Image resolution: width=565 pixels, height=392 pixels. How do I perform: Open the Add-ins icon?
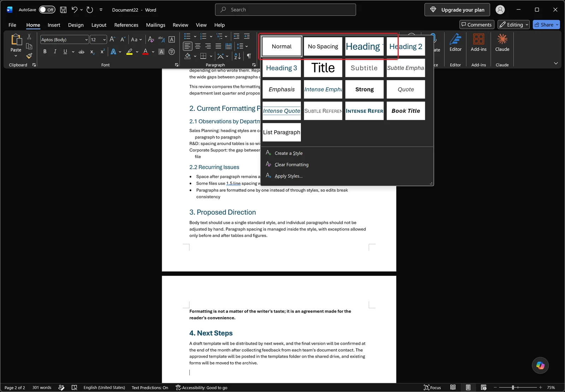pos(478,39)
